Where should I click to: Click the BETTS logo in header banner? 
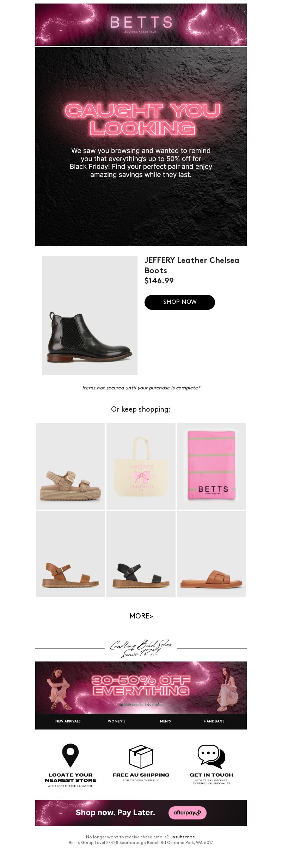pos(141,24)
